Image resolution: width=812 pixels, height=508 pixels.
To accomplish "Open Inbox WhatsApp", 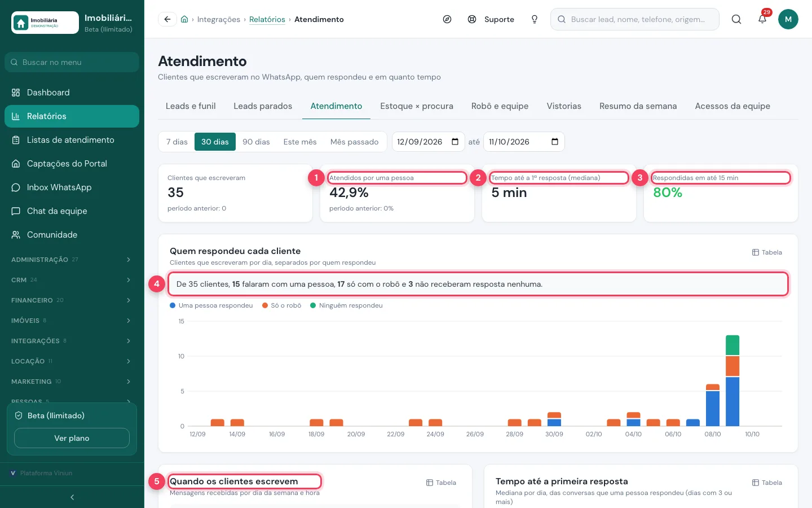I will coord(72,187).
